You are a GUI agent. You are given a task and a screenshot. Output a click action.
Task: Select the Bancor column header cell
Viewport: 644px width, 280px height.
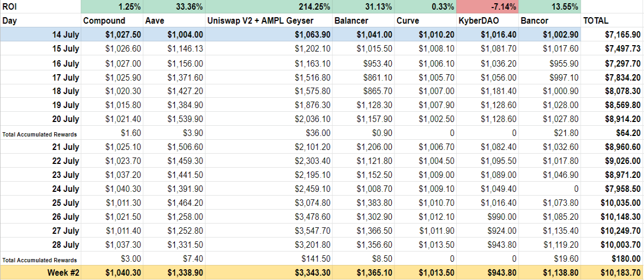point(550,21)
